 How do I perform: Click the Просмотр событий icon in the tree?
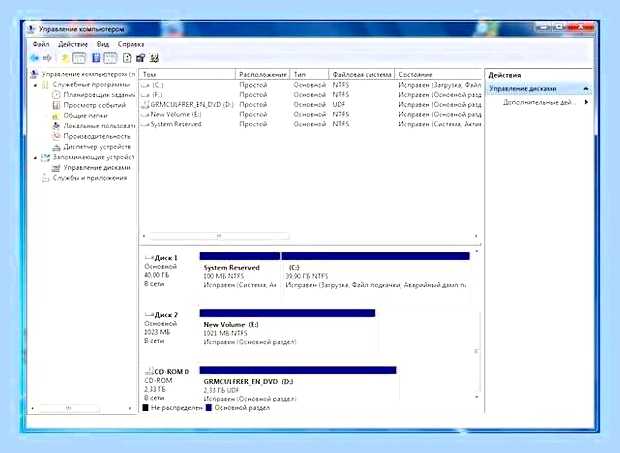coord(56,105)
